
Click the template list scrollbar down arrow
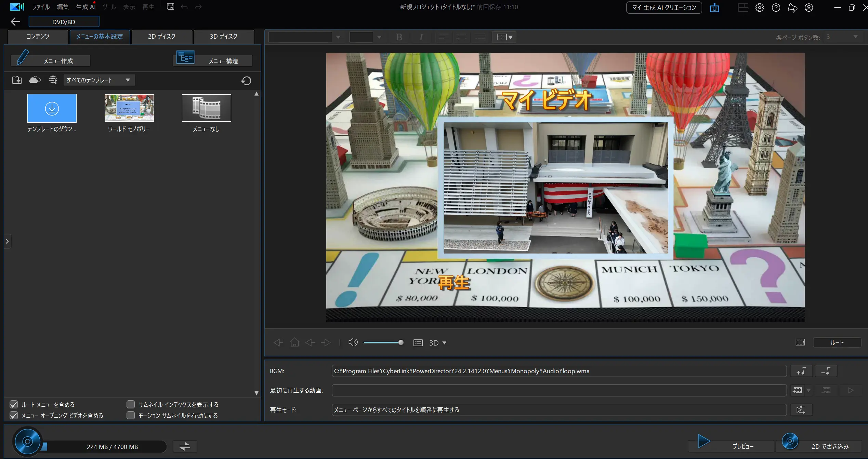[257, 393]
